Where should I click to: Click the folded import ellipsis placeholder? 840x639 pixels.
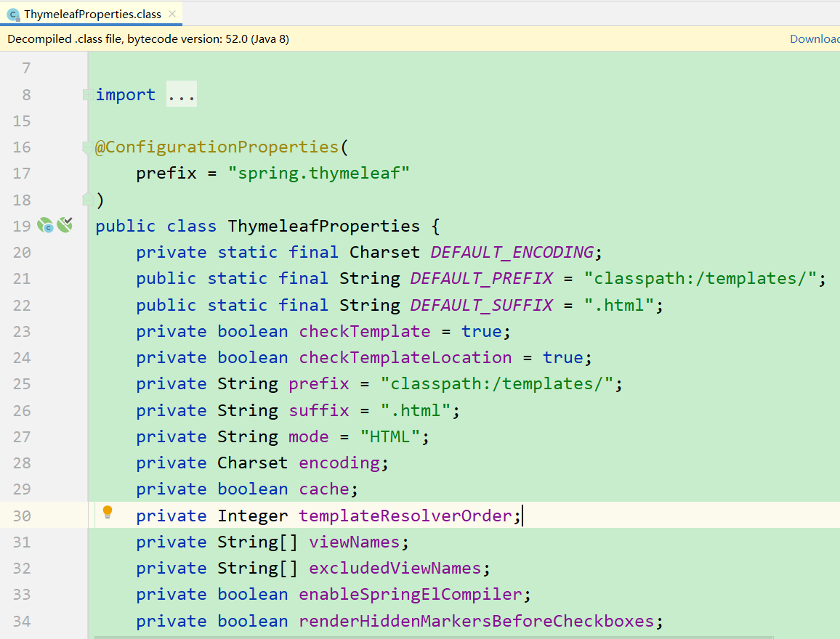pos(181,94)
